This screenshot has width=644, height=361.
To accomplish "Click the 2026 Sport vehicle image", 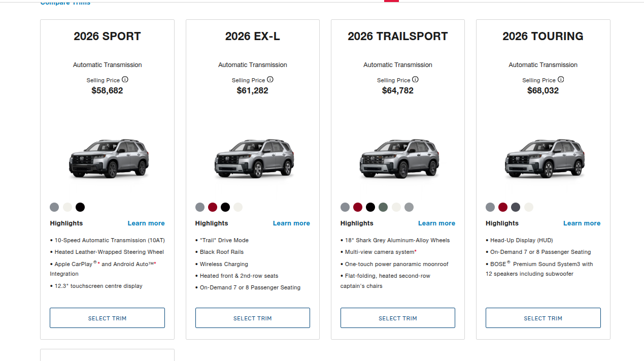I will [x=108, y=158].
